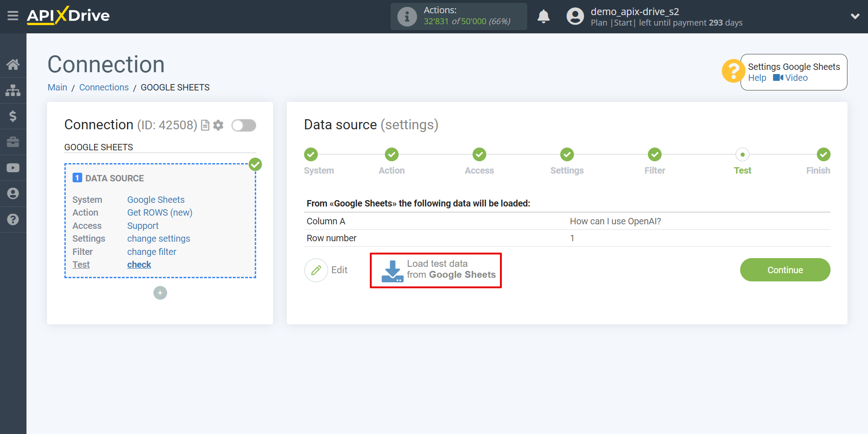Click change settings link
This screenshot has height=434, width=868.
(x=158, y=238)
